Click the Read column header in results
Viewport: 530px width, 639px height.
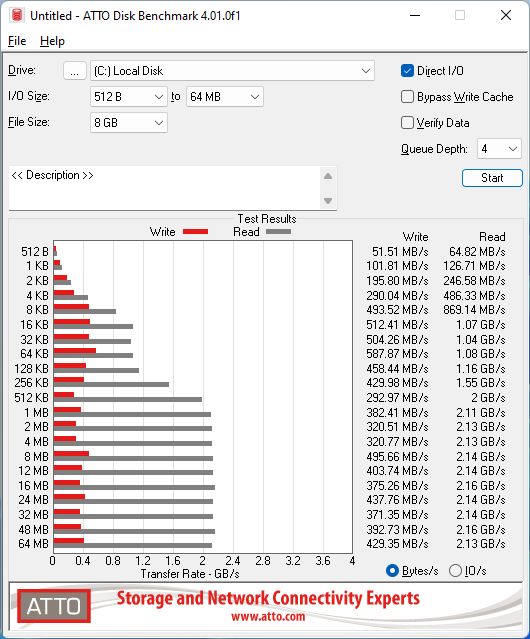point(492,237)
